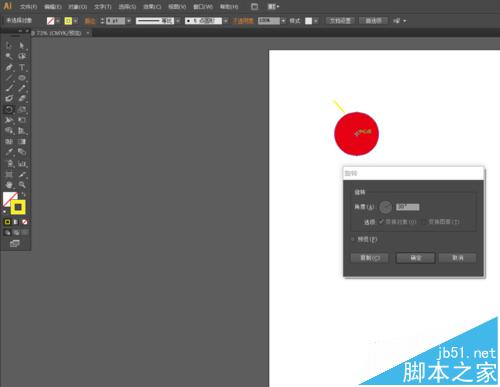
Task: Select the Magic Wand tool
Action: click(9, 56)
